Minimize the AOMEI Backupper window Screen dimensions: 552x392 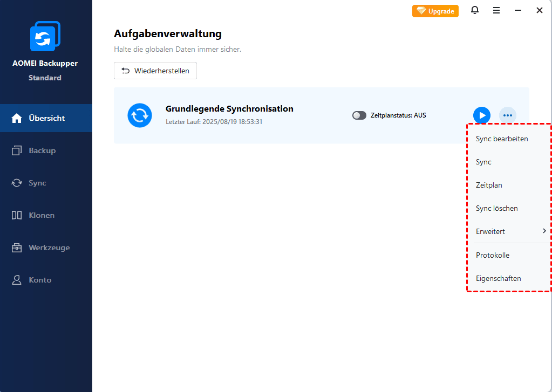pyautogui.click(x=518, y=11)
